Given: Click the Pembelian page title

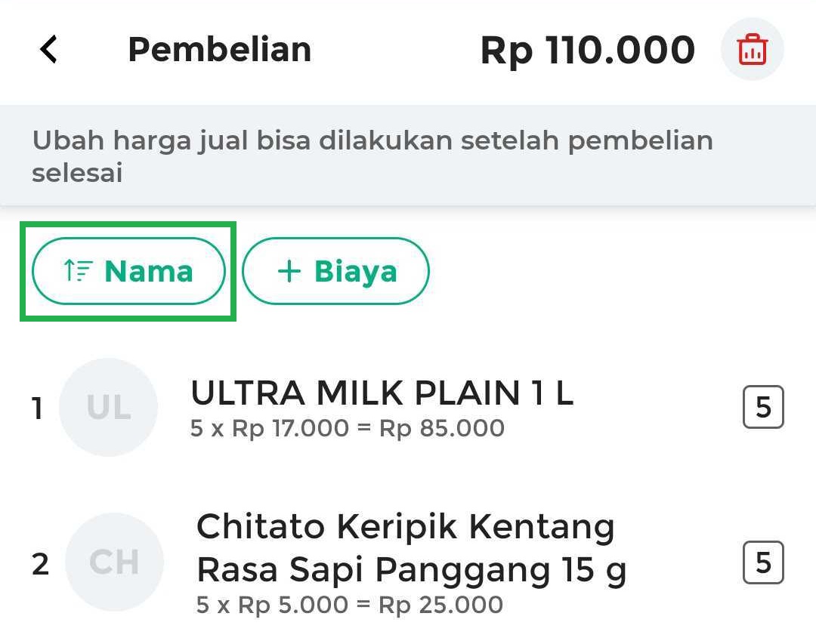Looking at the screenshot, I should click(x=219, y=50).
